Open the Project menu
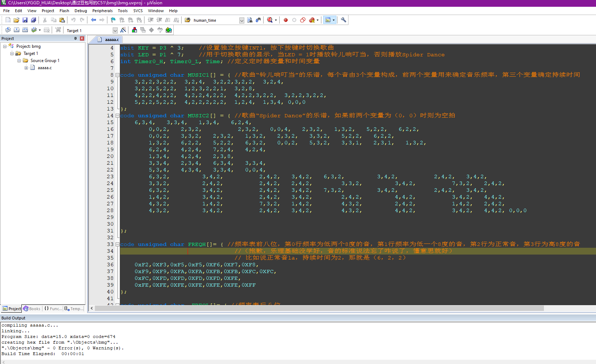The height and width of the screenshot is (364, 596). pyautogui.click(x=48, y=11)
